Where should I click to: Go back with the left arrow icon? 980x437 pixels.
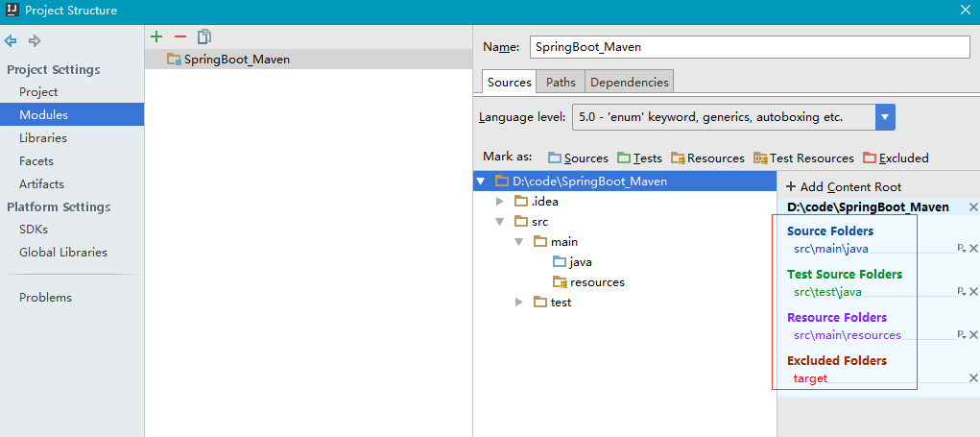pos(11,41)
